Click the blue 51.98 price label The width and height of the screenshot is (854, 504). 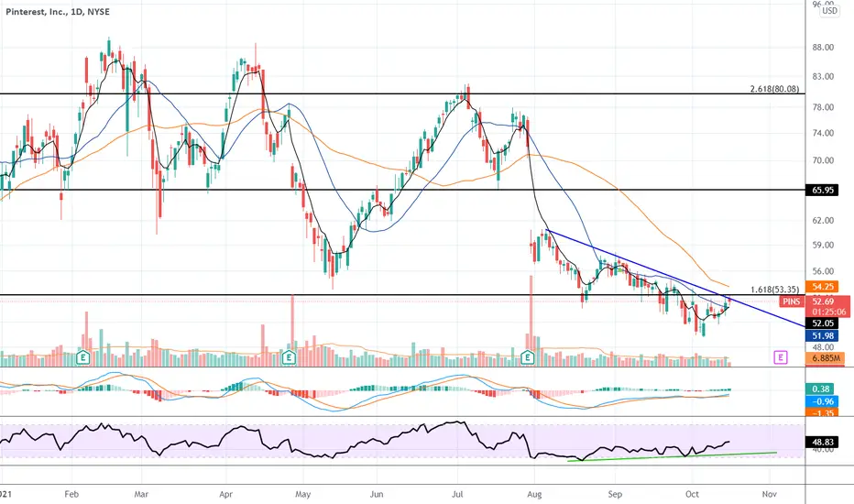(822, 335)
